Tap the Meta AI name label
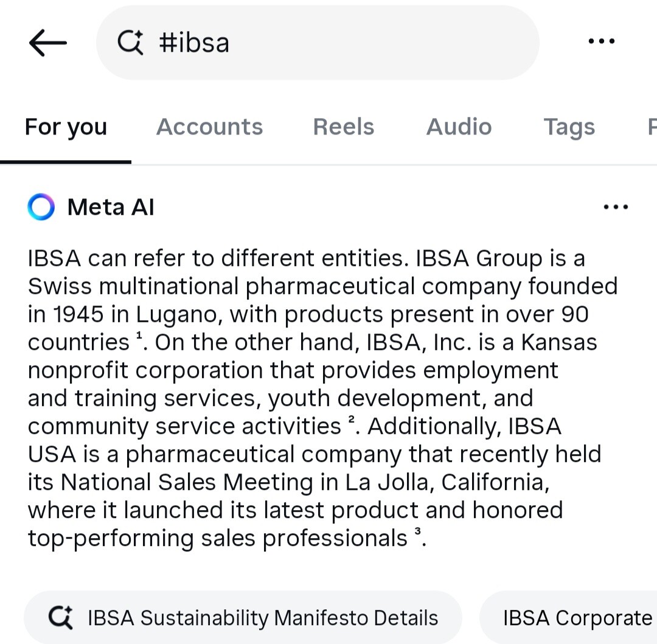This screenshot has width=657, height=644. click(111, 208)
